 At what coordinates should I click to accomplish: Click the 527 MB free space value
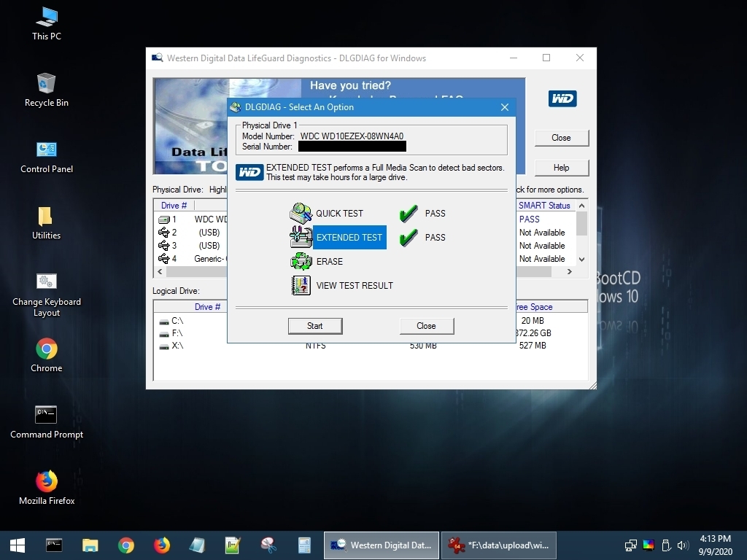pyautogui.click(x=533, y=345)
